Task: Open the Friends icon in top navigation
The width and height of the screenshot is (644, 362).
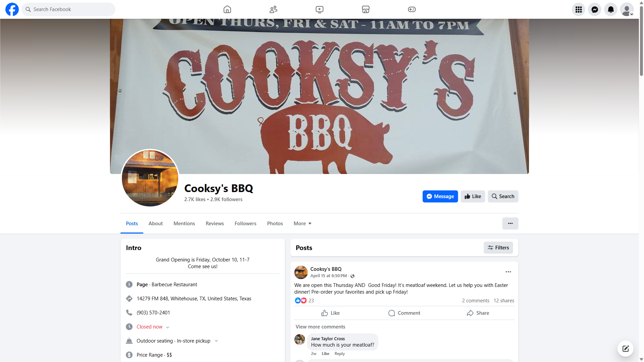Action: point(273,9)
